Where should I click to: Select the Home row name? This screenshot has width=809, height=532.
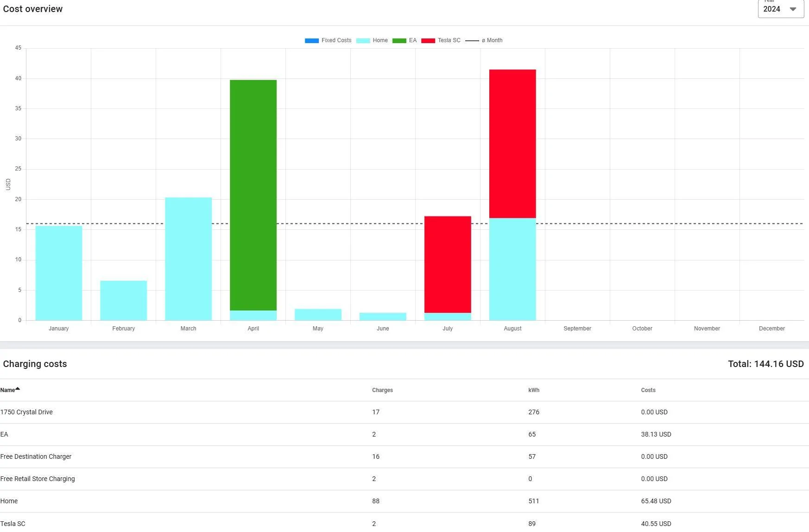pos(9,501)
